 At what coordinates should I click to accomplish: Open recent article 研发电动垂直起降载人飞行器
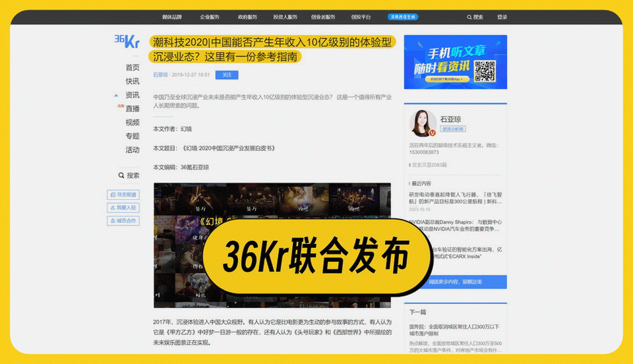click(x=456, y=198)
